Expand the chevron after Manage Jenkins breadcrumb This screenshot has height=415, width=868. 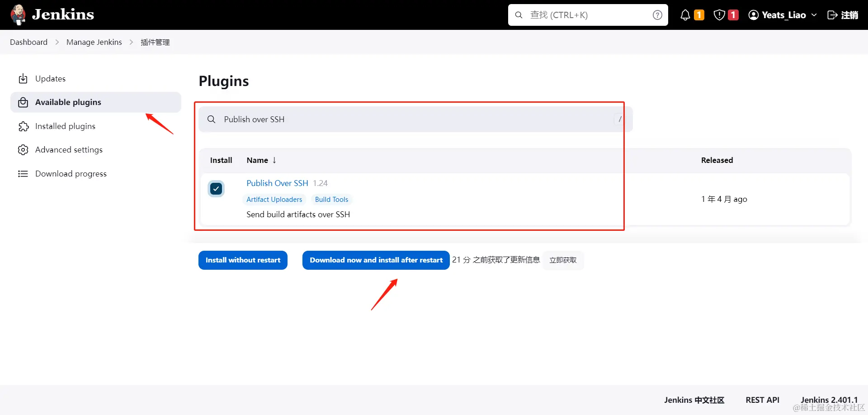[x=131, y=42]
